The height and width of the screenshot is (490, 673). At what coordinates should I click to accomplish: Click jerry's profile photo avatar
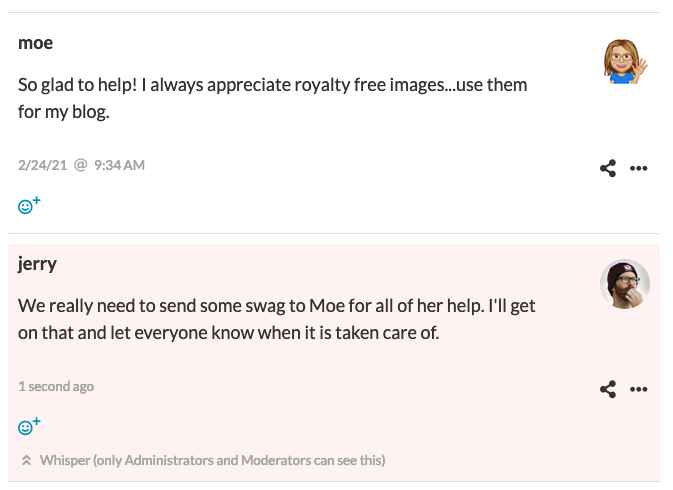[x=624, y=284]
